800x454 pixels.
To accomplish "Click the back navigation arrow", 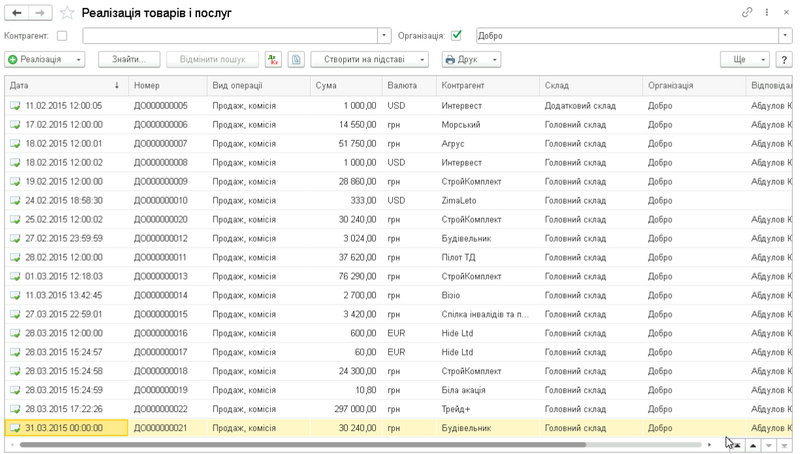I will (x=17, y=12).
